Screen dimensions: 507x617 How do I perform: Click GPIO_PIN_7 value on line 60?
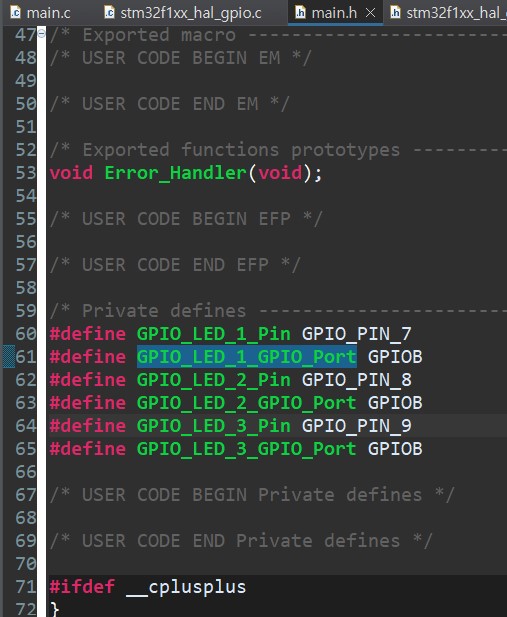[x=357, y=334]
